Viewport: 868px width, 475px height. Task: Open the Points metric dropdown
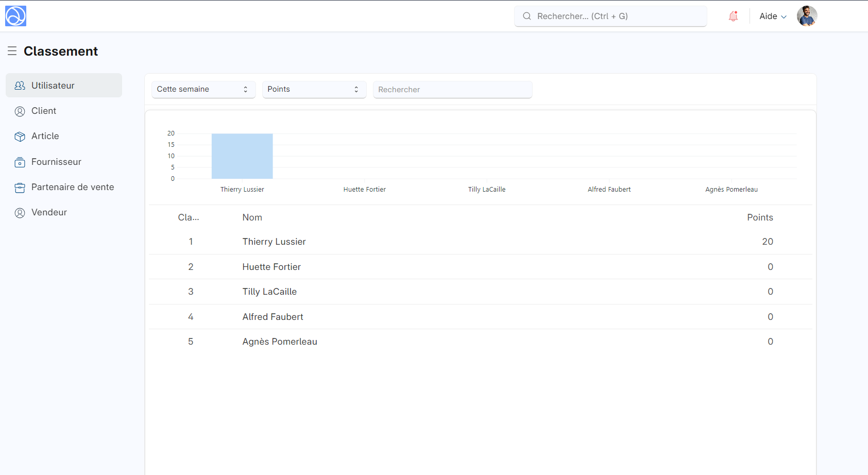click(x=314, y=89)
